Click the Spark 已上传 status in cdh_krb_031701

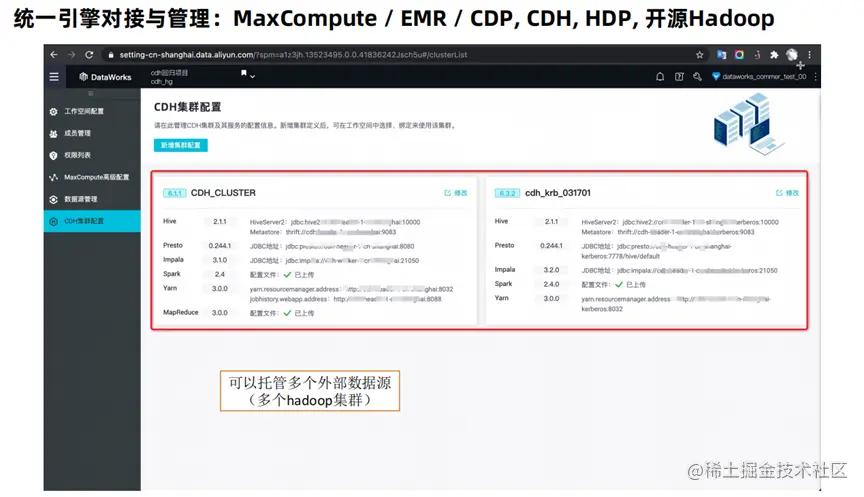pyautogui.click(x=630, y=284)
